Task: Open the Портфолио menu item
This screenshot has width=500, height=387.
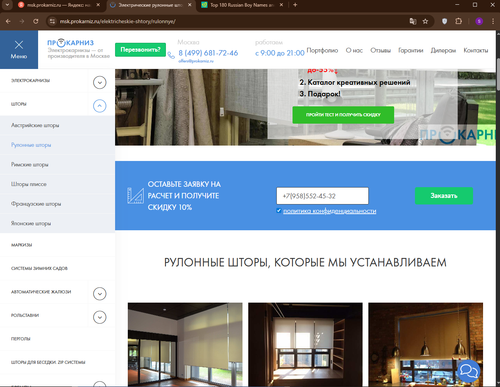Action: [322, 50]
